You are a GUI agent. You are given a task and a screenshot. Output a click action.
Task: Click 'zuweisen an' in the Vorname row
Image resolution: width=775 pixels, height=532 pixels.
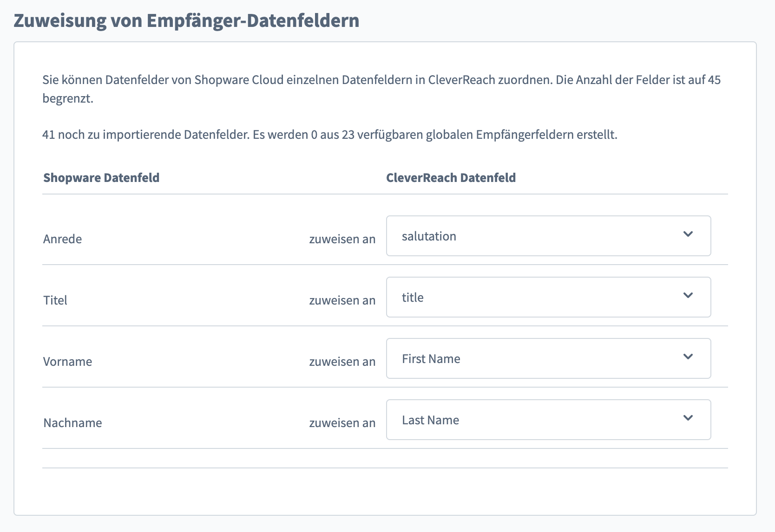point(342,362)
